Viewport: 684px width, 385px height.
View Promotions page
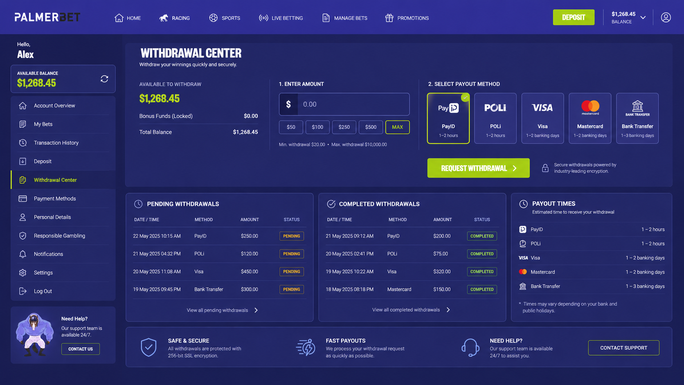(407, 18)
